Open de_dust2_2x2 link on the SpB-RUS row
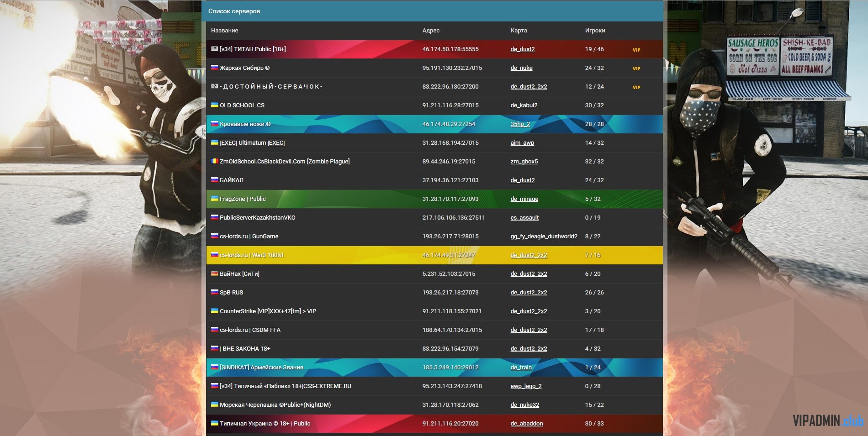 [x=529, y=293]
